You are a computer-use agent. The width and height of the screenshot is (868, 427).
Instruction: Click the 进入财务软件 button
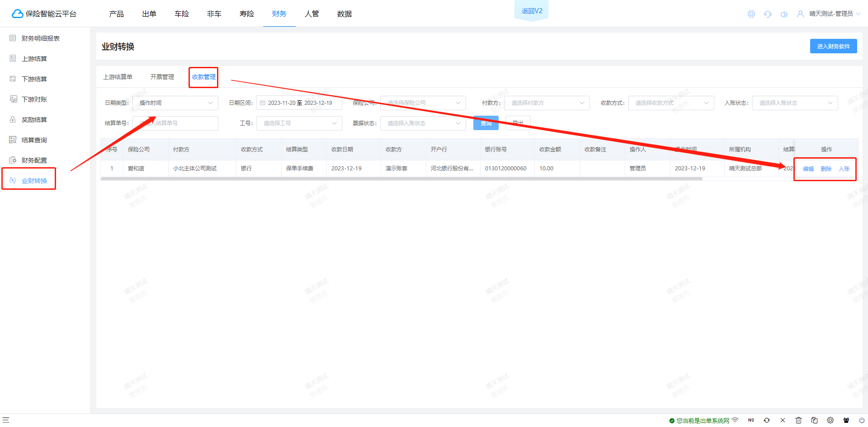(833, 46)
